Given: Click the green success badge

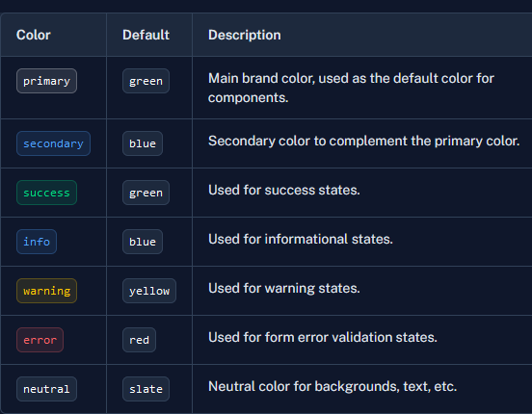Looking at the screenshot, I should 46,193.
